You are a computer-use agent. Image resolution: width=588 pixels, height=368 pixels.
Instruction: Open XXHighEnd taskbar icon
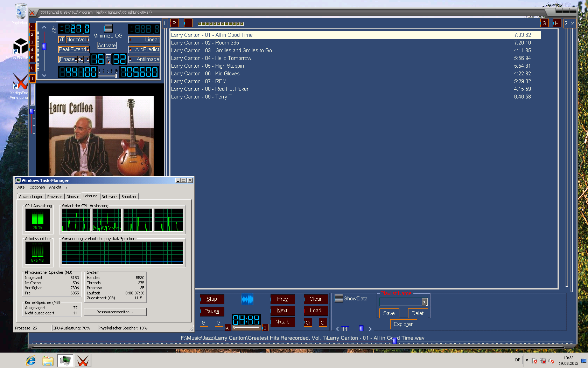coord(83,361)
